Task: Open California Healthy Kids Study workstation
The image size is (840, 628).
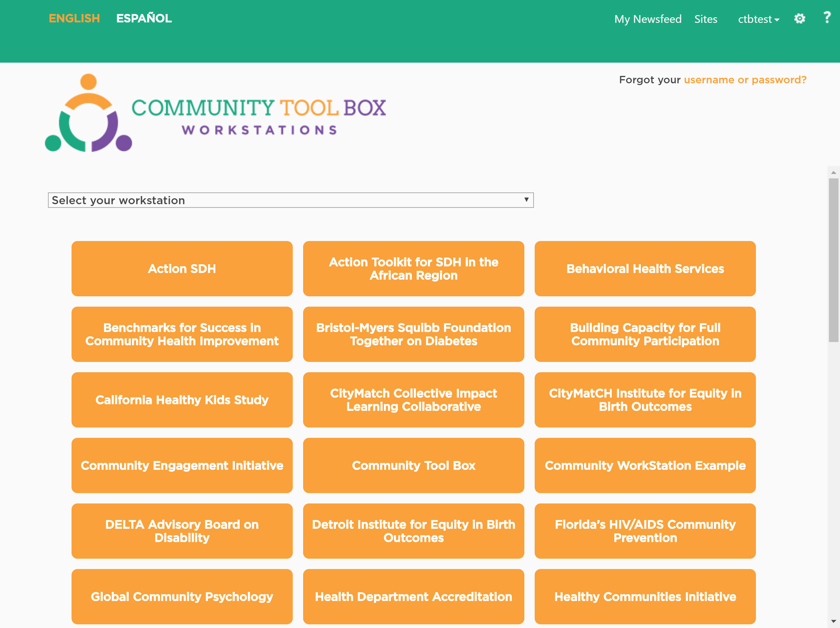Action: (182, 400)
